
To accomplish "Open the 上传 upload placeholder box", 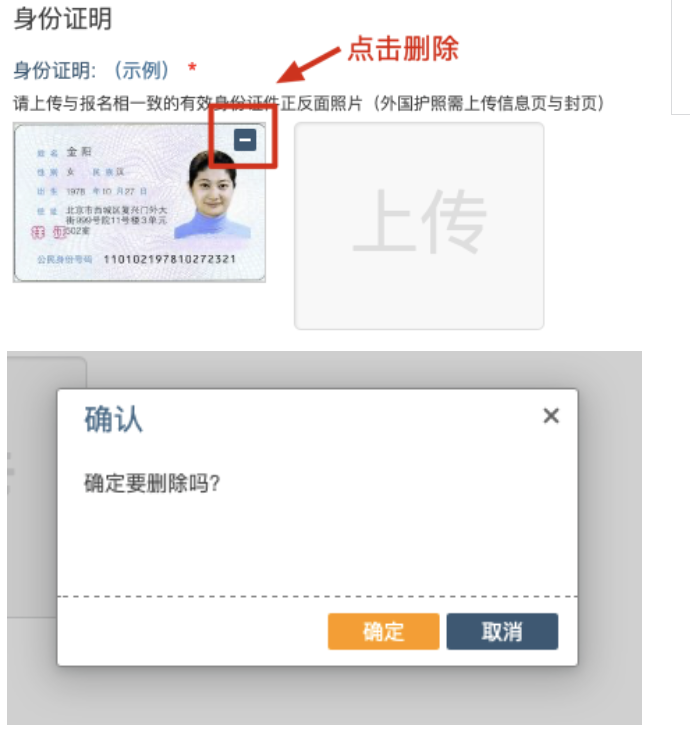I will click(419, 226).
